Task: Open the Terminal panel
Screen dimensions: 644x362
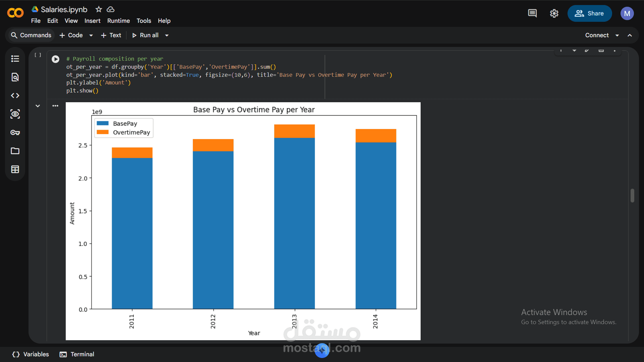Action: (x=77, y=354)
